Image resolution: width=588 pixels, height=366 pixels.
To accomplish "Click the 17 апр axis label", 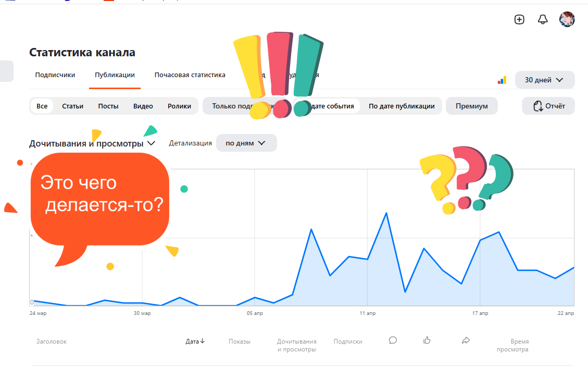I will pos(480,313).
